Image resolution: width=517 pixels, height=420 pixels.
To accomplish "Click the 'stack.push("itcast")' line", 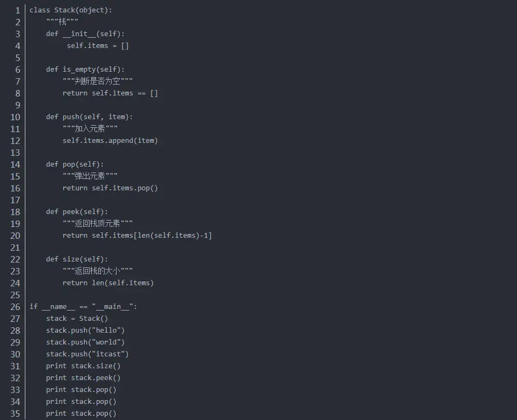I will tap(87, 354).
